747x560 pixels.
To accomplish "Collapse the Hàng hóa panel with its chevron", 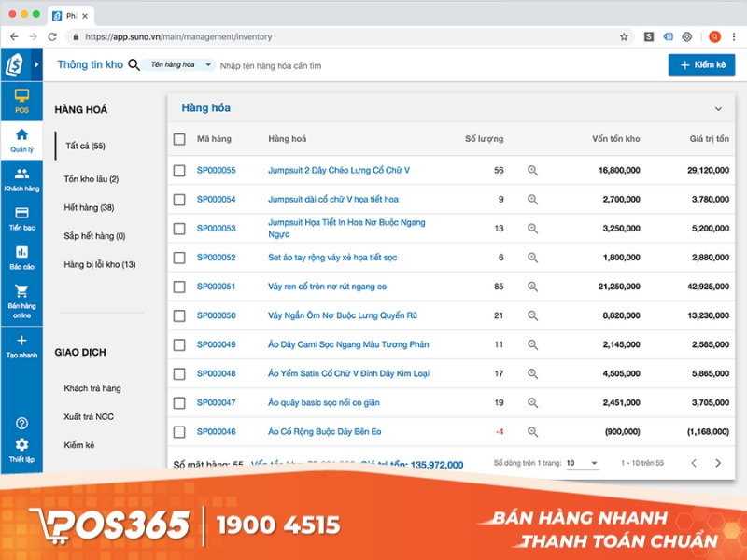I will point(719,107).
